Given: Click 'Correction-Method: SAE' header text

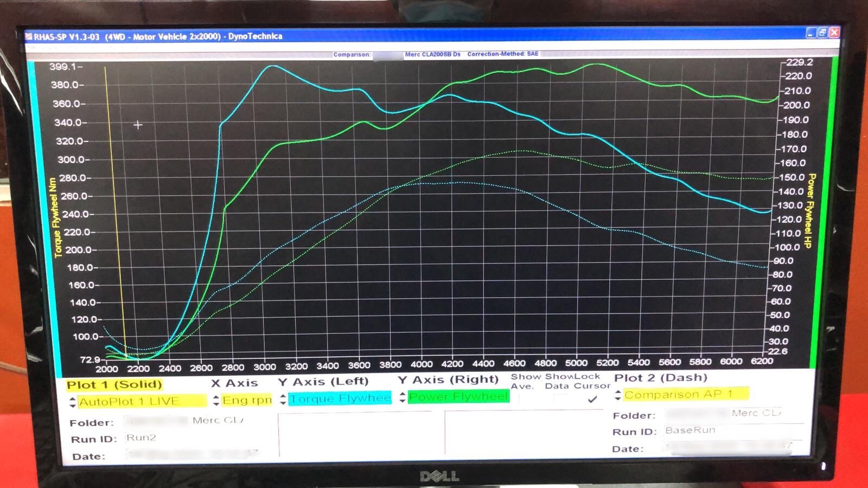Looking at the screenshot, I should click(x=503, y=54).
